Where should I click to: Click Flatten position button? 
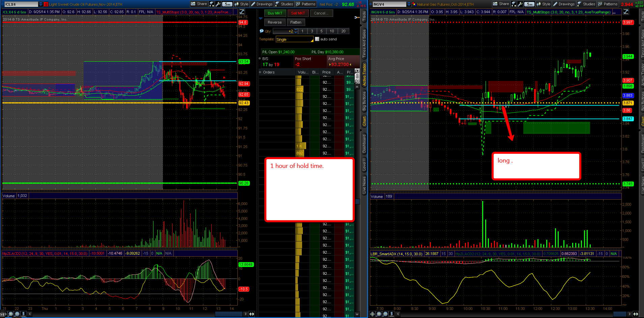(296, 22)
